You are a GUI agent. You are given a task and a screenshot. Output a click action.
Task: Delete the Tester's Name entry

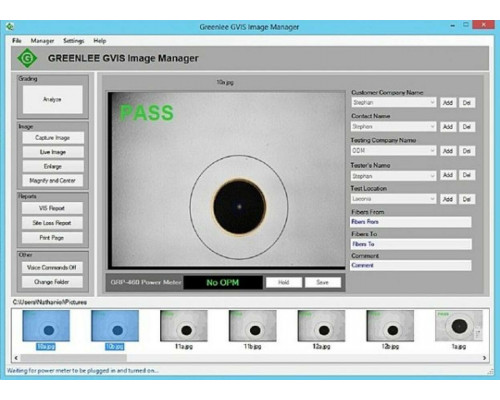[x=467, y=175]
